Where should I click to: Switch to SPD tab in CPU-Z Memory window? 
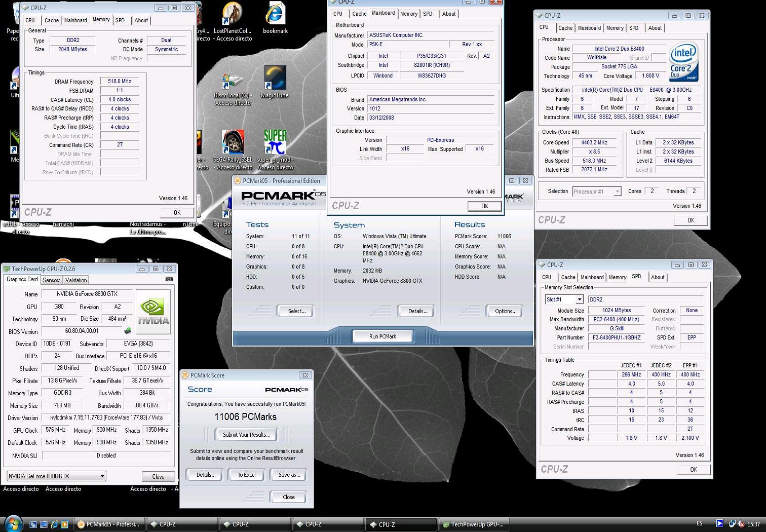[120, 20]
